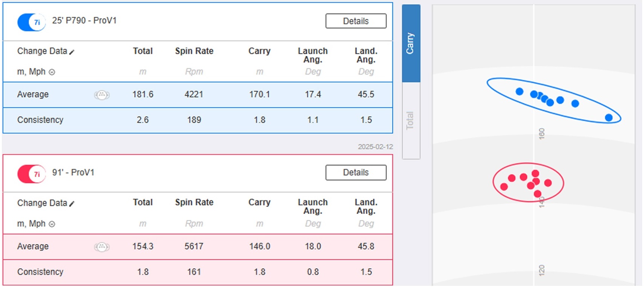Viewport: 644px width, 287px height.
Task: Select the lowest red shot dot
Action: (538, 194)
